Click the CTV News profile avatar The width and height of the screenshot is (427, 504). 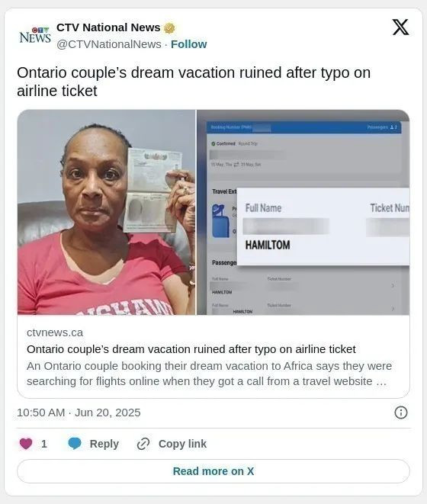pyautogui.click(x=35, y=35)
